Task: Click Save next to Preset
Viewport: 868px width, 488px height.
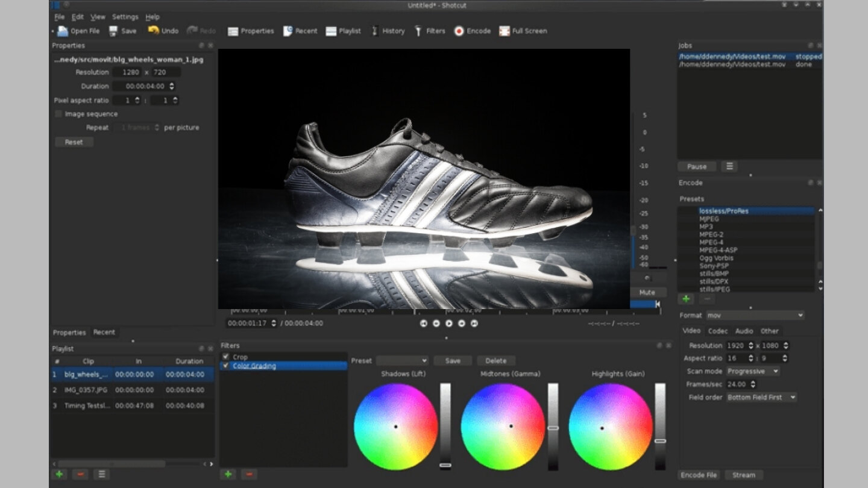Action: [x=453, y=361]
